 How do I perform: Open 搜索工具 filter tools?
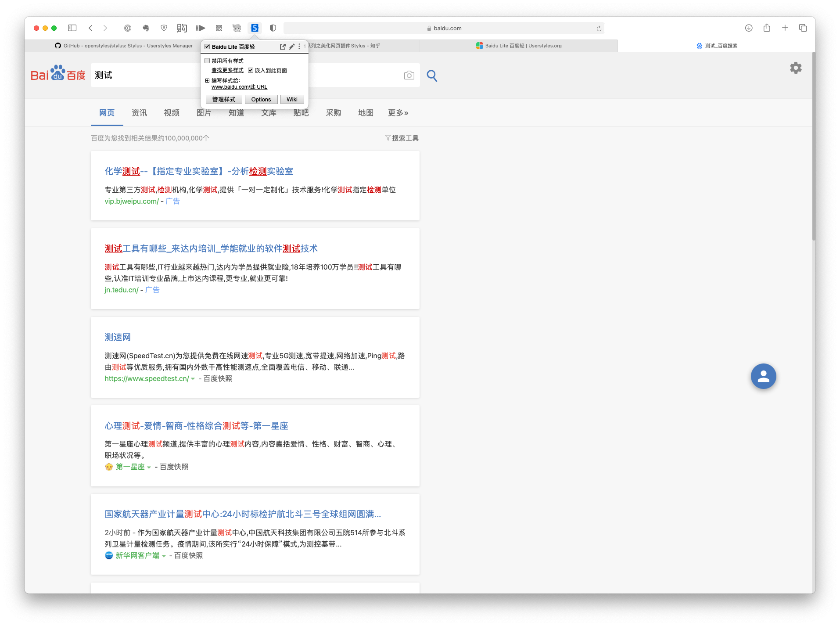[402, 138]
